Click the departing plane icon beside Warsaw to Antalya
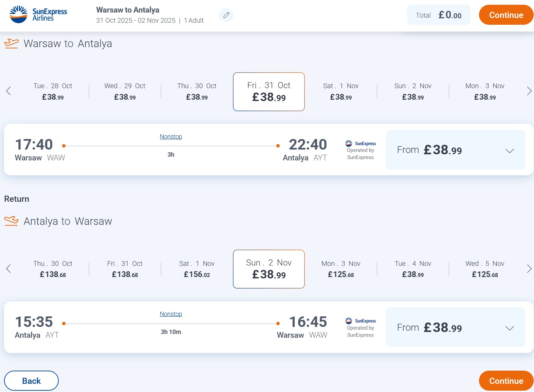Viewport: 534px width, 392px height. [x=11, y=43]
